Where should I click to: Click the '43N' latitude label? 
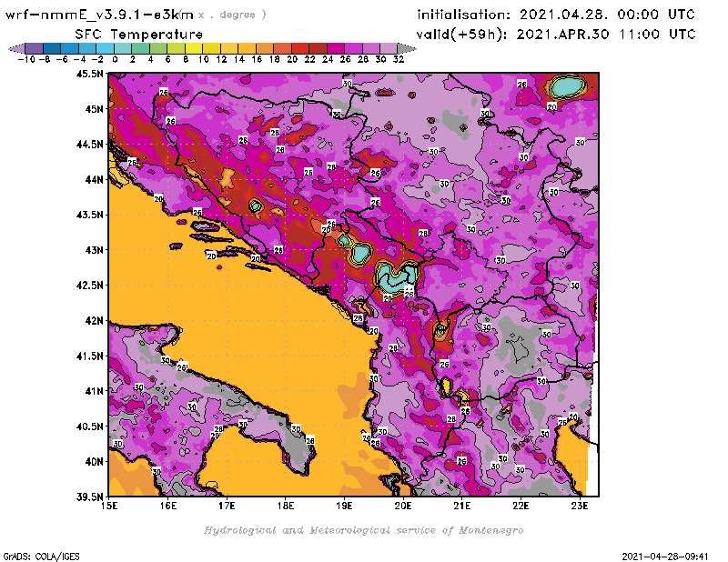pos(94,250)
